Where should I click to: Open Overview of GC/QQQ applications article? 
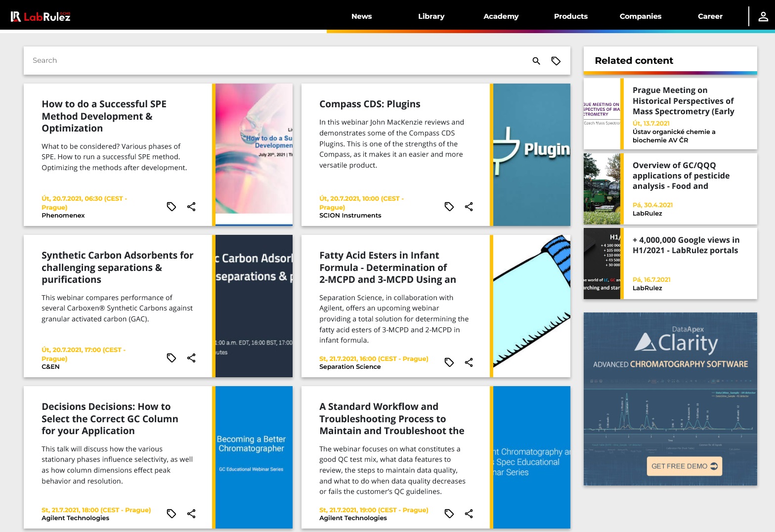coord(681,176)
